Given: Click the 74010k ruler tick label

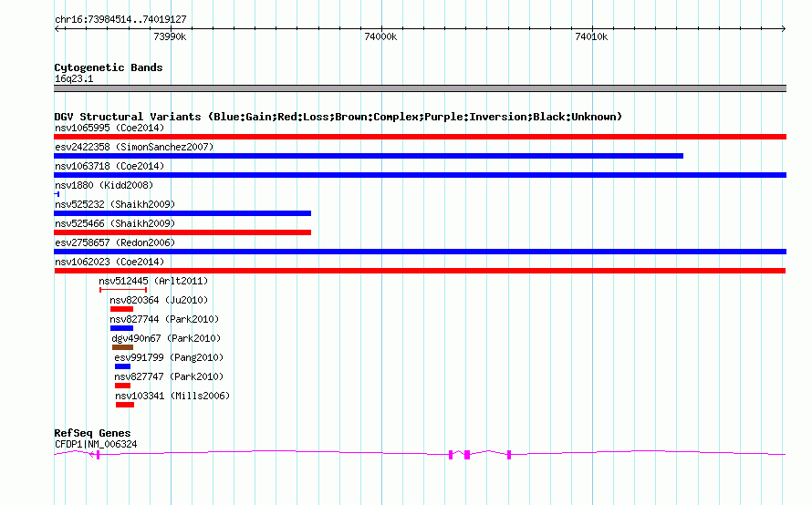Looking at the screenshot, I should [591, 36].
